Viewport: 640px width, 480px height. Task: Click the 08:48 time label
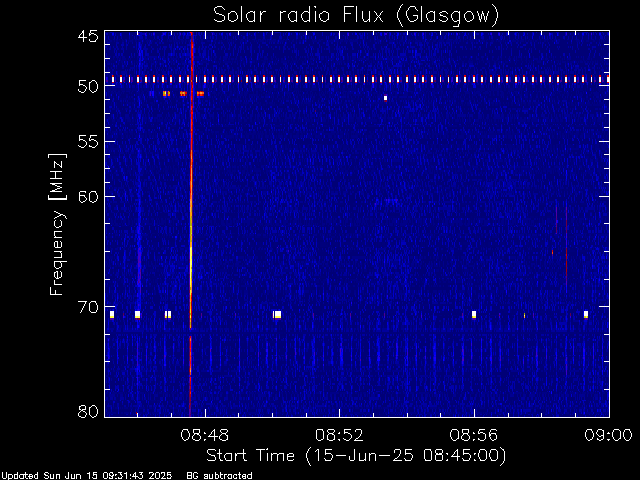204,436
